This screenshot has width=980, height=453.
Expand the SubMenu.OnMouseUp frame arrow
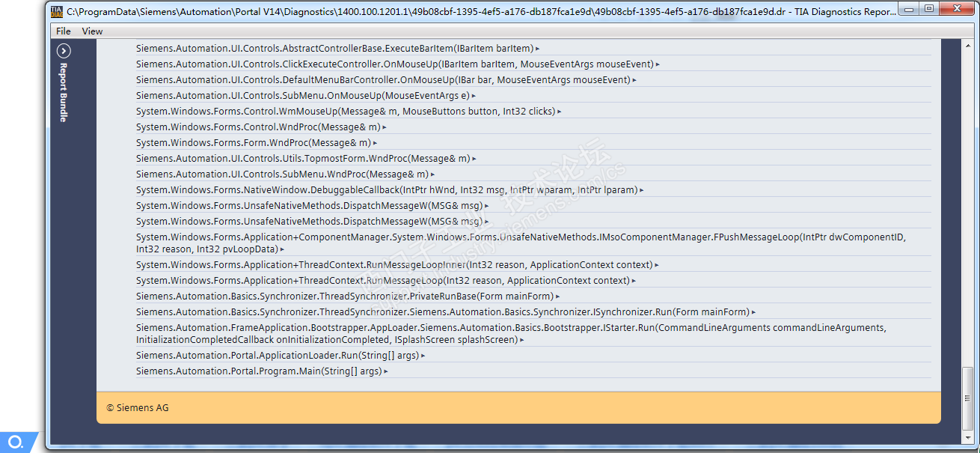(x=474, y=96)
